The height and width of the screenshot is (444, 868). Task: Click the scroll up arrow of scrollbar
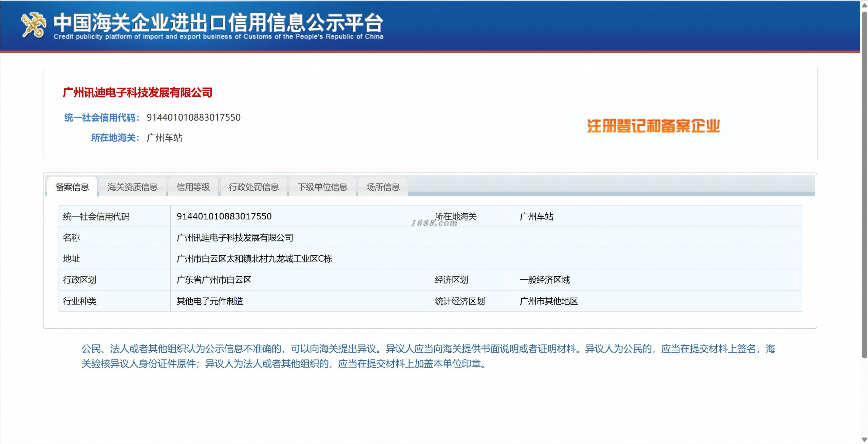[x=864, y=5]
